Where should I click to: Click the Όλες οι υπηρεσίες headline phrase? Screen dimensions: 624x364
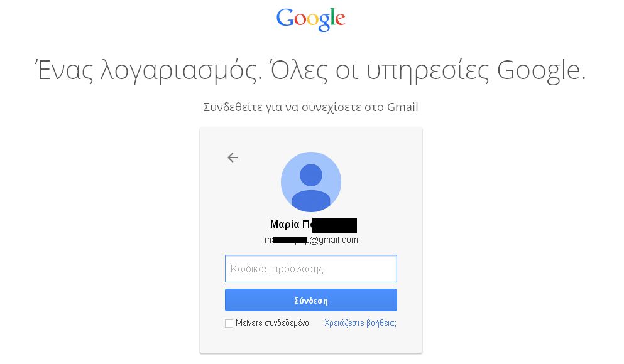pyautogui.click(x=380, y=71)
